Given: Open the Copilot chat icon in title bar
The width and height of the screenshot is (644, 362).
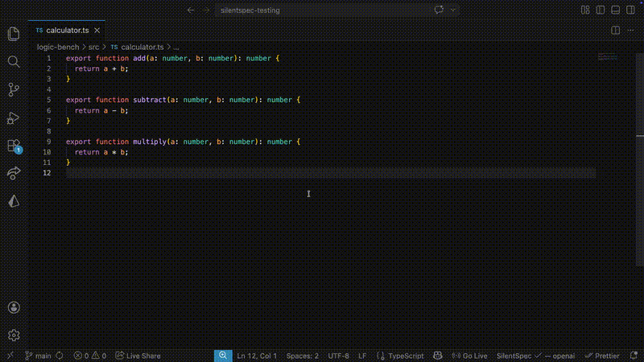Looking at the screenshot, I should [439, 10].
